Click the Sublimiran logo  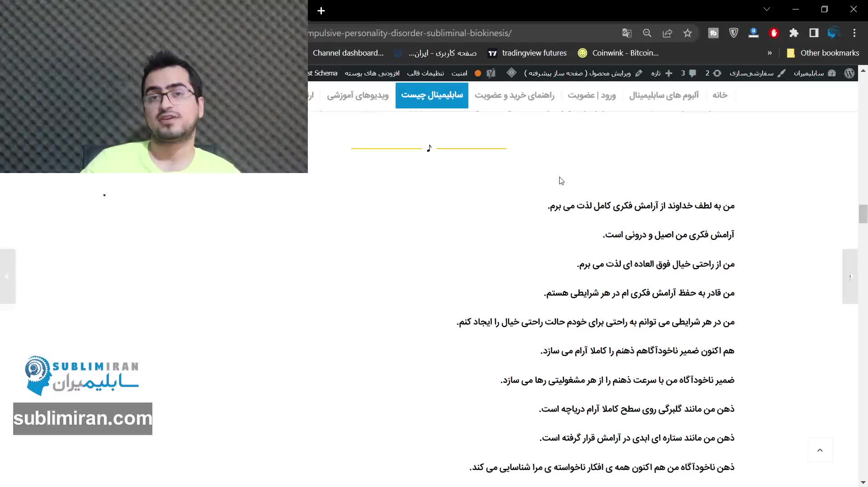pyautogui.click(x=82, y=376)
